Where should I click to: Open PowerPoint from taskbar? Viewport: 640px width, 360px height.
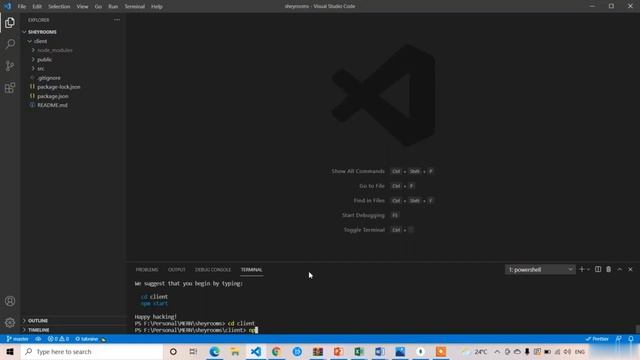pyautogui.click(x=338, y=351)
